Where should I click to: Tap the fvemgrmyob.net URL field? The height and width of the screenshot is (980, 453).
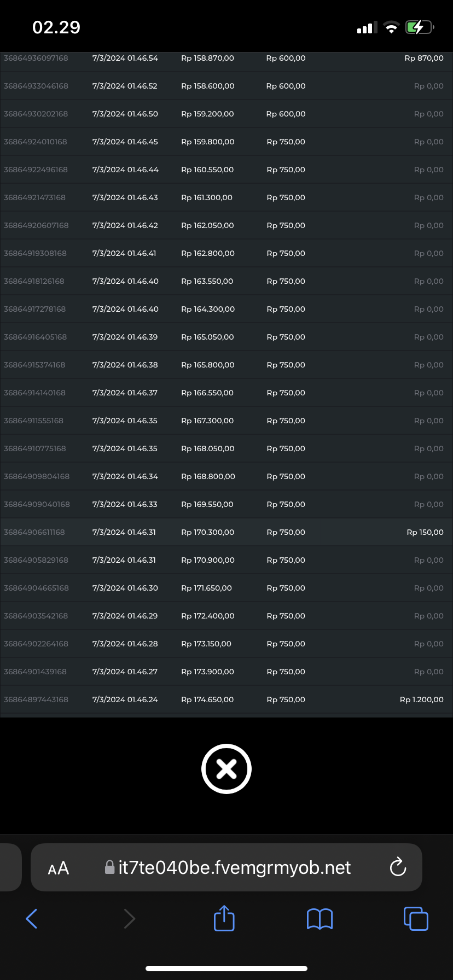(x=235, y=867)
